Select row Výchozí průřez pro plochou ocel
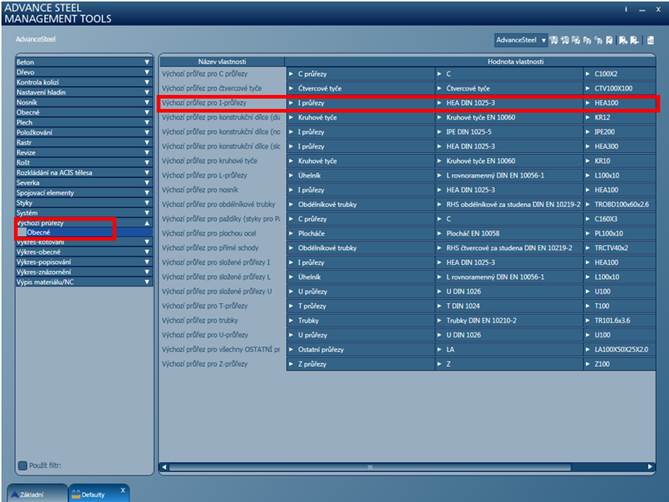Viewport: 669px width, 502px height. (222, 233)
